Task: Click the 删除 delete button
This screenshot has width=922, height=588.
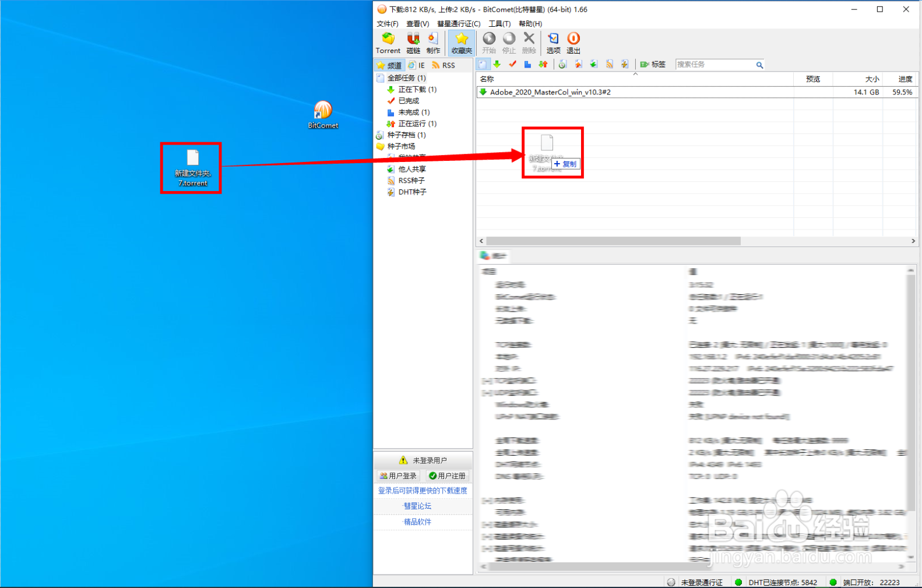Action: coord(529,43)
